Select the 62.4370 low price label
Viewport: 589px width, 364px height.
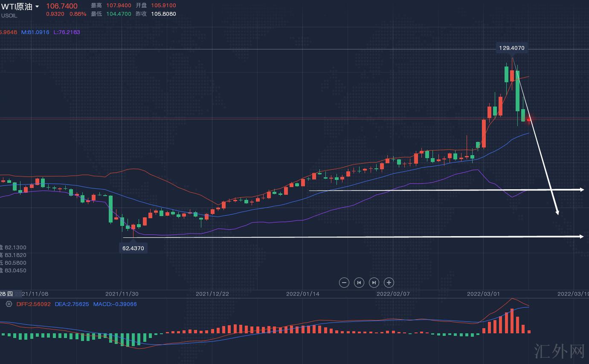133,248
